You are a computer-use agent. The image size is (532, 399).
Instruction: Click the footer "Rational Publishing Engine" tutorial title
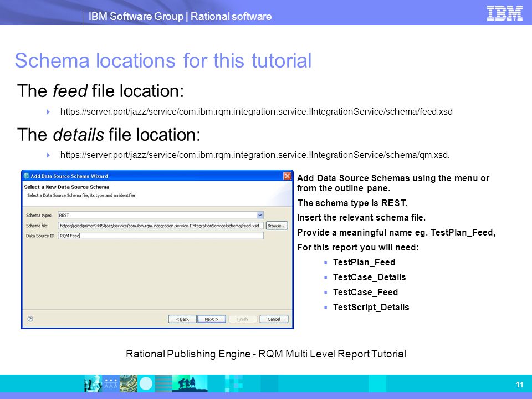(x=265, y=354)
